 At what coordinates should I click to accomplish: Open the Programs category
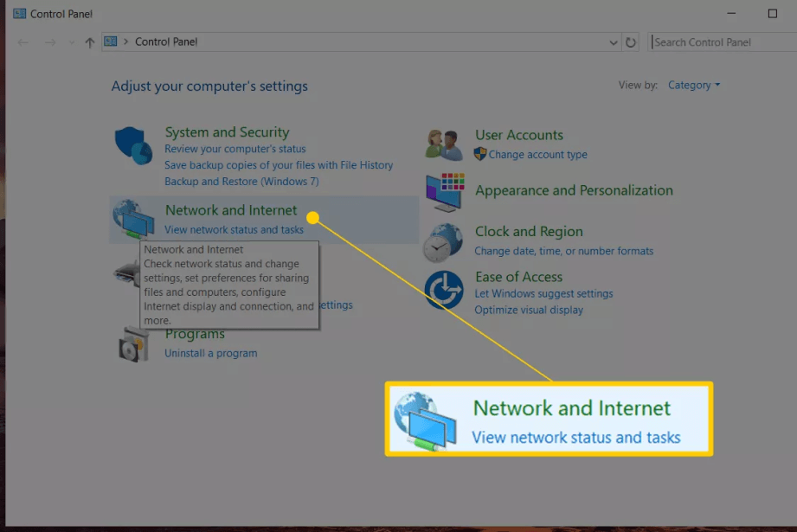click(195, 335)
